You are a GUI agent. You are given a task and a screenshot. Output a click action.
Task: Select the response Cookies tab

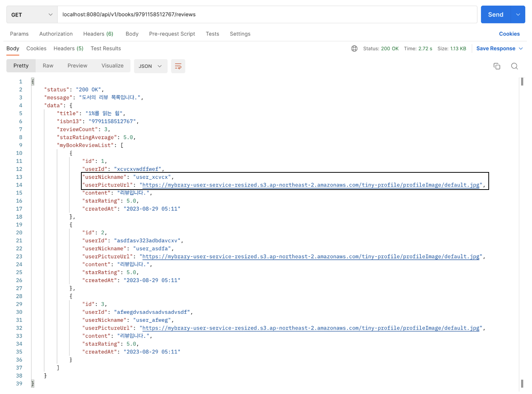(x=36, y=49)
